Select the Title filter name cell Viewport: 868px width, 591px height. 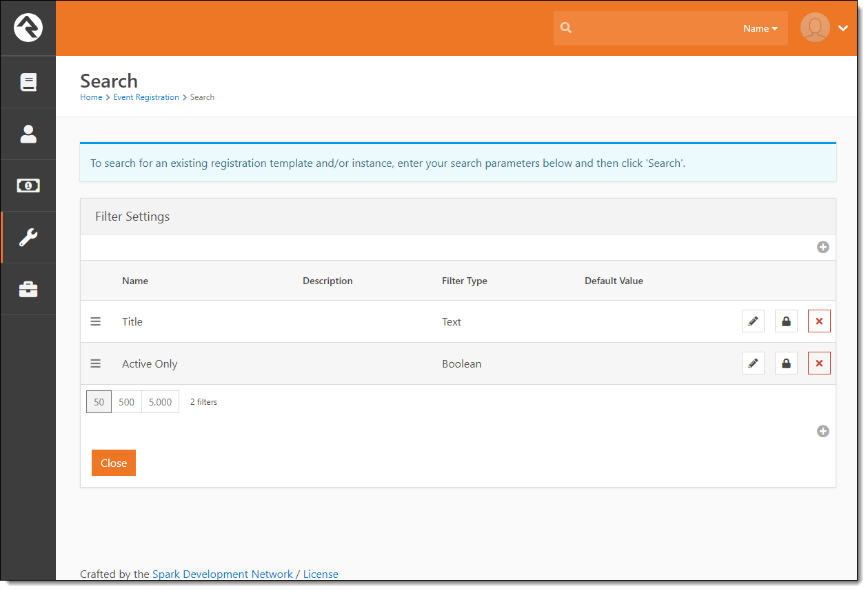pos(132,321)
